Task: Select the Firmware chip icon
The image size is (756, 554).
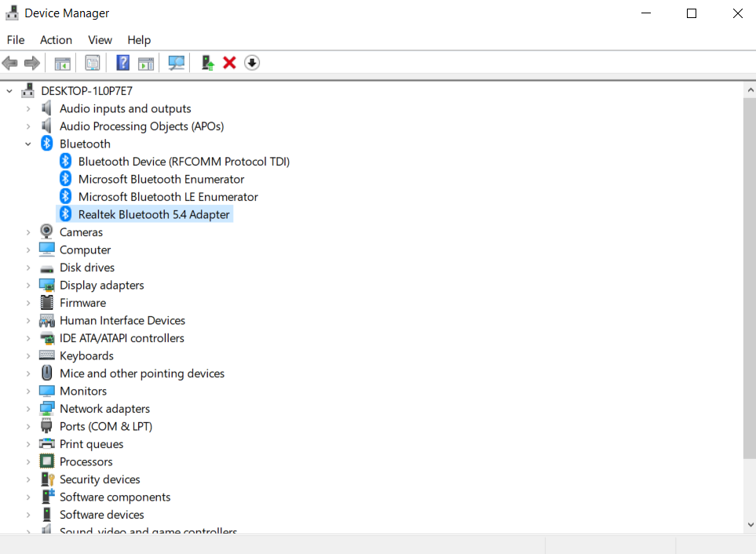Action: 47,303
